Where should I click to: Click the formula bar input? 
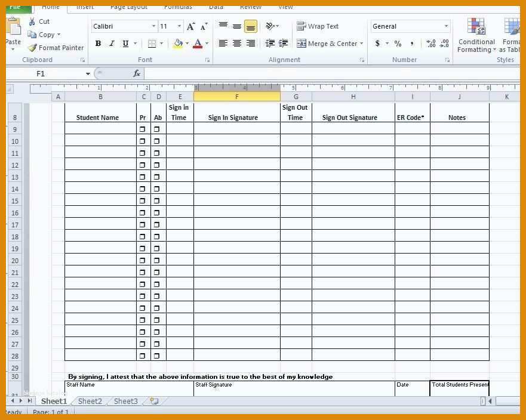(x=332, y=73)
